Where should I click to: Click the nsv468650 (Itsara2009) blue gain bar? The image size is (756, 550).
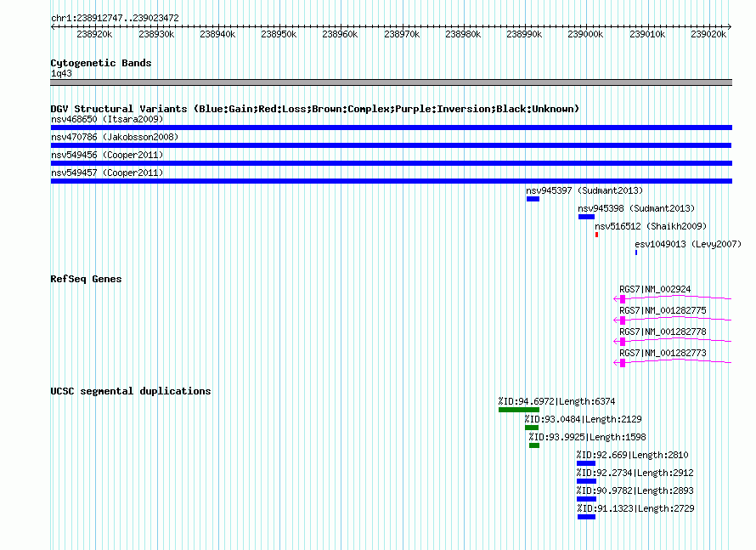point(391,128)
